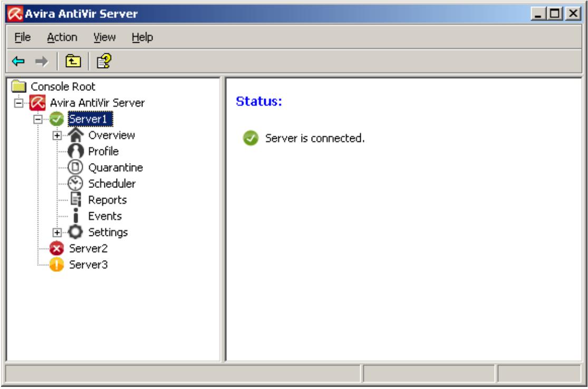
Task: Click the green checkmark icon beside Server1
Action: point(56,119)
